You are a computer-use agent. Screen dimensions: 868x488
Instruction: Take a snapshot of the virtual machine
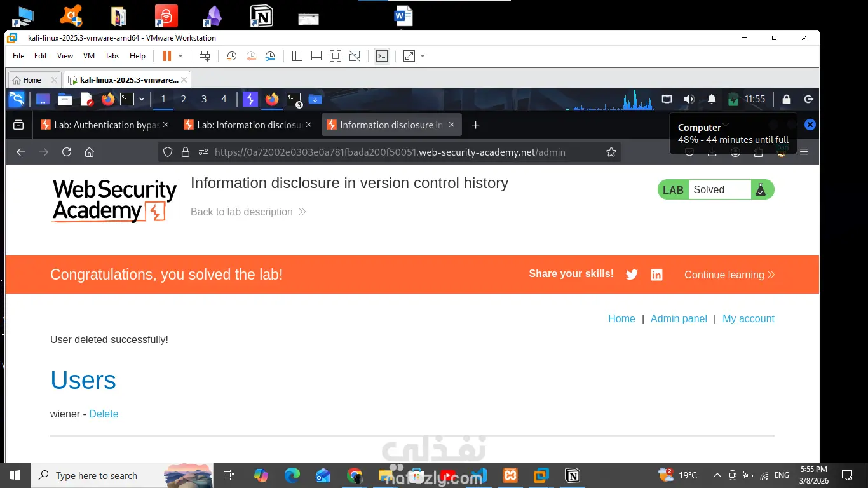(x=232, y=56)
